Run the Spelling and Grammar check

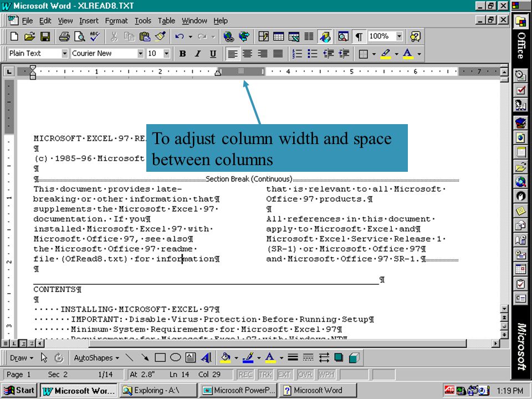click(95, 37)
